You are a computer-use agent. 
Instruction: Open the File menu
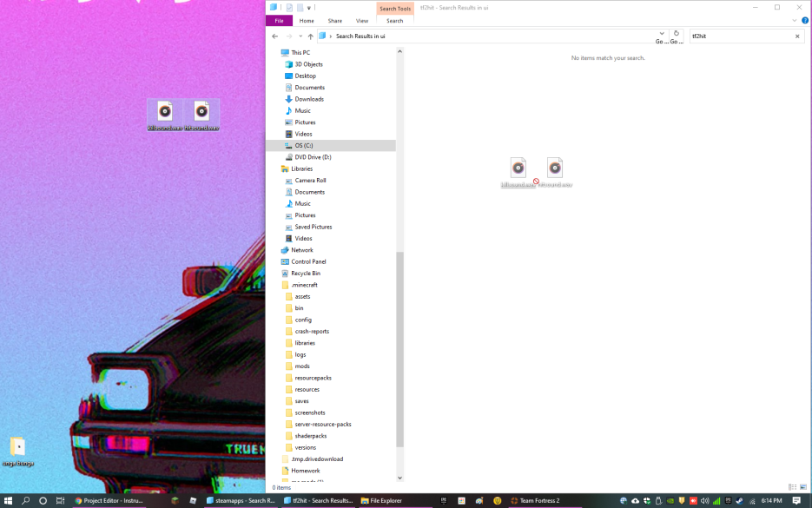(x=278, y=20)
